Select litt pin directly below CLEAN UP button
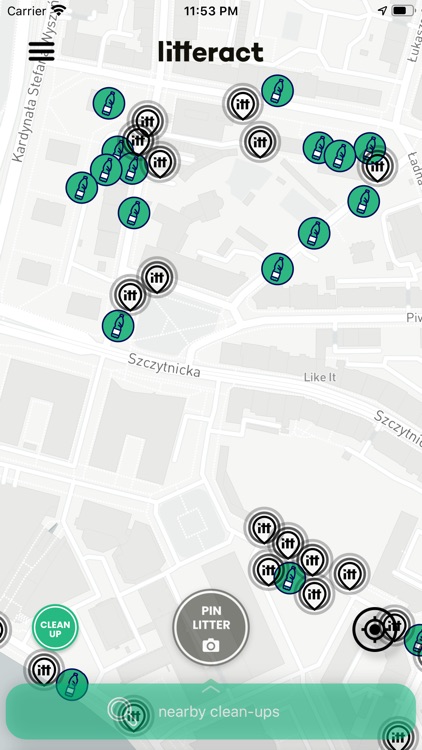 pyautogui.click(x=44, y=670)
